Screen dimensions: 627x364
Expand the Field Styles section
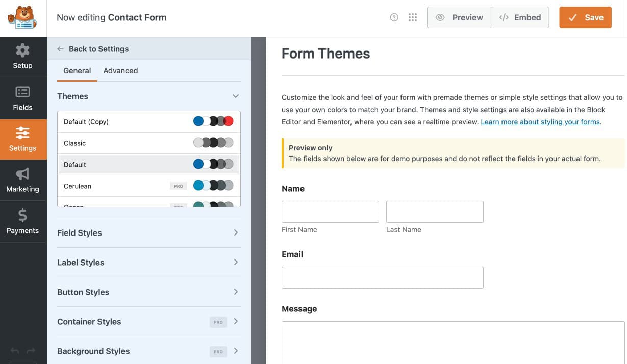148,233
